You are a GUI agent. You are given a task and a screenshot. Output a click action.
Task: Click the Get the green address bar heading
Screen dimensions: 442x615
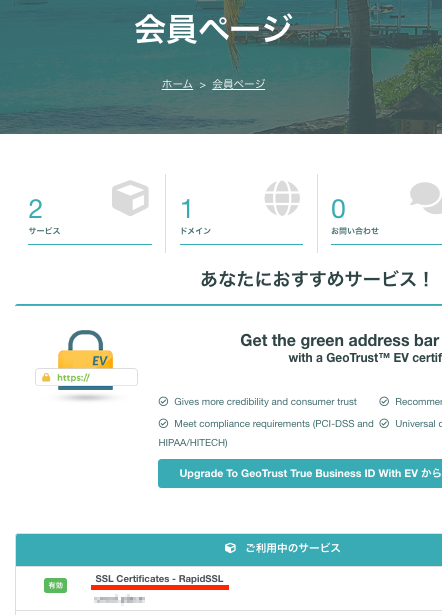[x=340, y=340]
